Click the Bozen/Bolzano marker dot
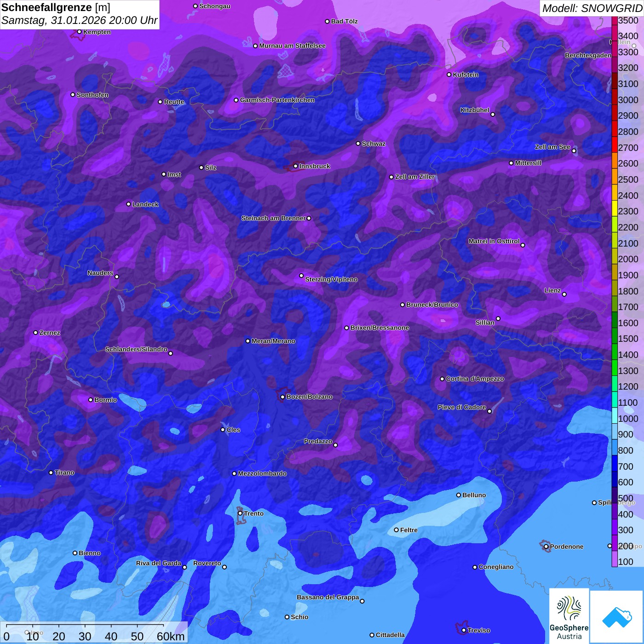This screenshot has height=644, width=644. (283, 397)
